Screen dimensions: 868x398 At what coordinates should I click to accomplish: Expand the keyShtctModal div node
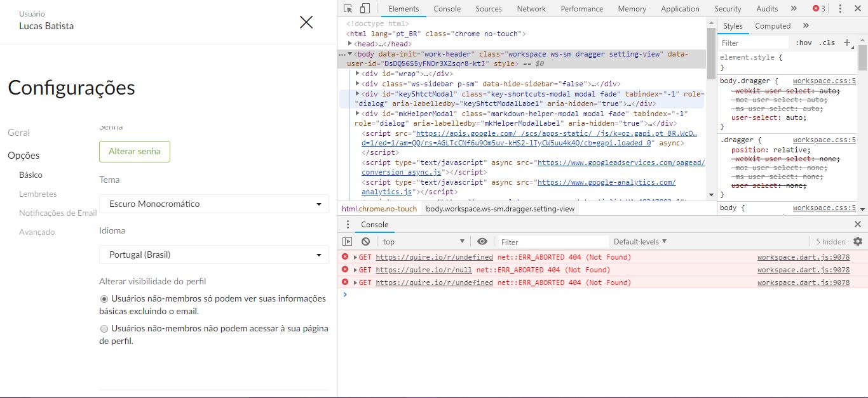[358, 93]
